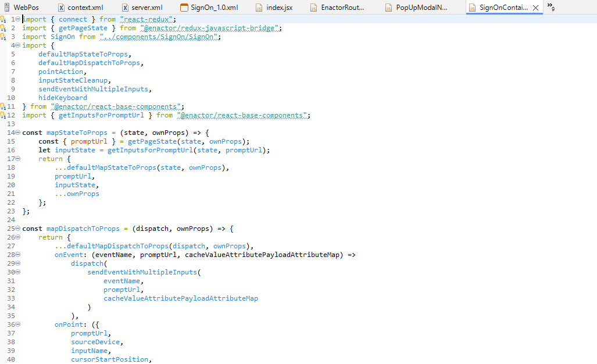The width and height of the screenshot is (597, 364).
Task: Click the warning marker beside line 1
Action: pos(3,19)
